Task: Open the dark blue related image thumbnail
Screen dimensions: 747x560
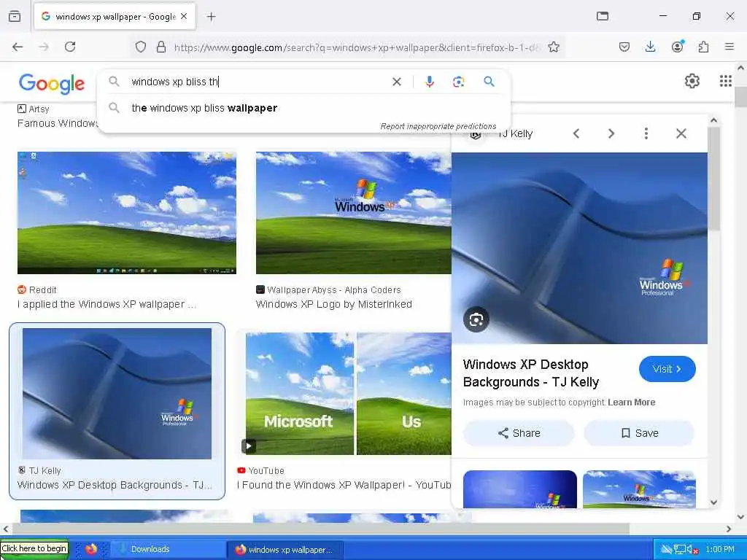Action: click(519, 489)
